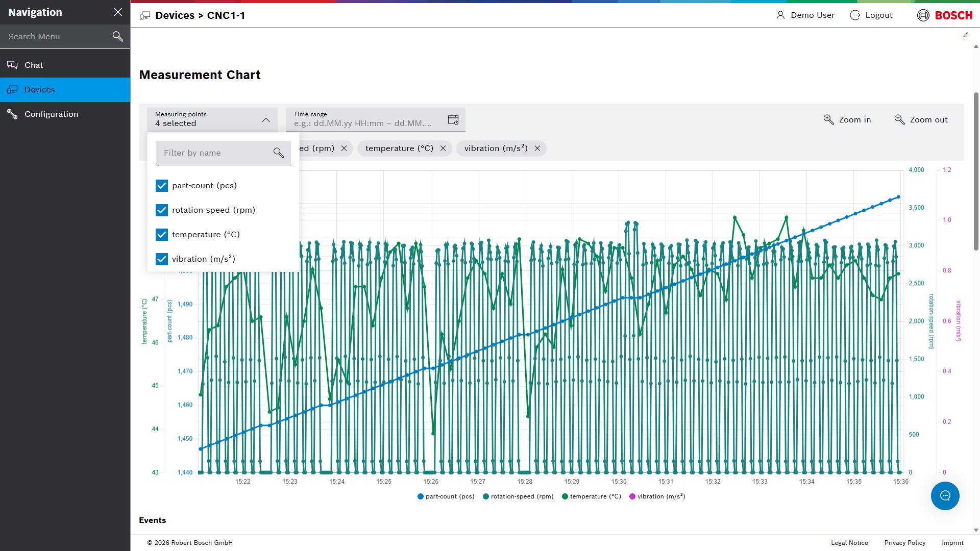980x551 pixels.
Task: Uncheck rotation-speed (rpm) checkbox
Action: pos(162,210)
